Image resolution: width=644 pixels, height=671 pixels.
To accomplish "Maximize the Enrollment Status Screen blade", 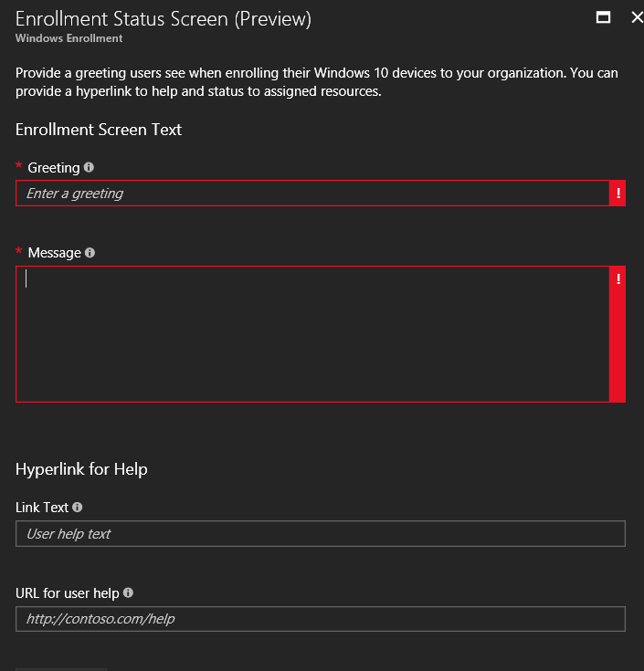I will (x=602, y=16).
